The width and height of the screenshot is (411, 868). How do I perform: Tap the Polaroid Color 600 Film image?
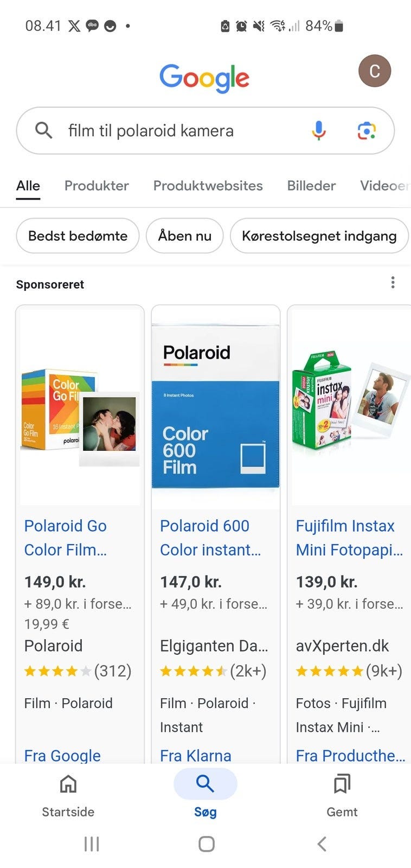(215, 407)
